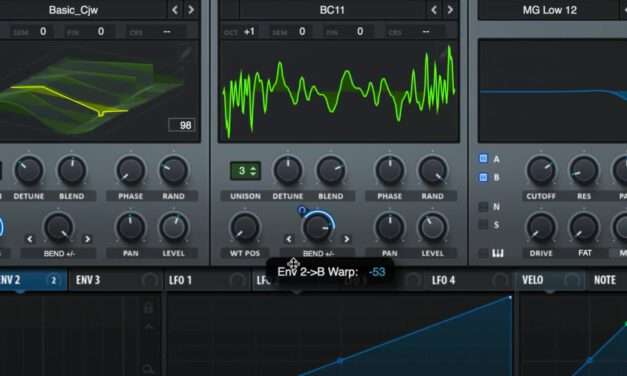Click the LFO 4 modulation source handle
Screen dimensions: 627x376
pos(500,280)
